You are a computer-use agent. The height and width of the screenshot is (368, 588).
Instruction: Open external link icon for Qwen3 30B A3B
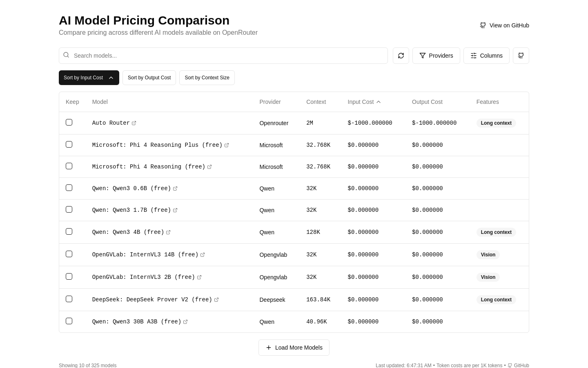[185, 322]
